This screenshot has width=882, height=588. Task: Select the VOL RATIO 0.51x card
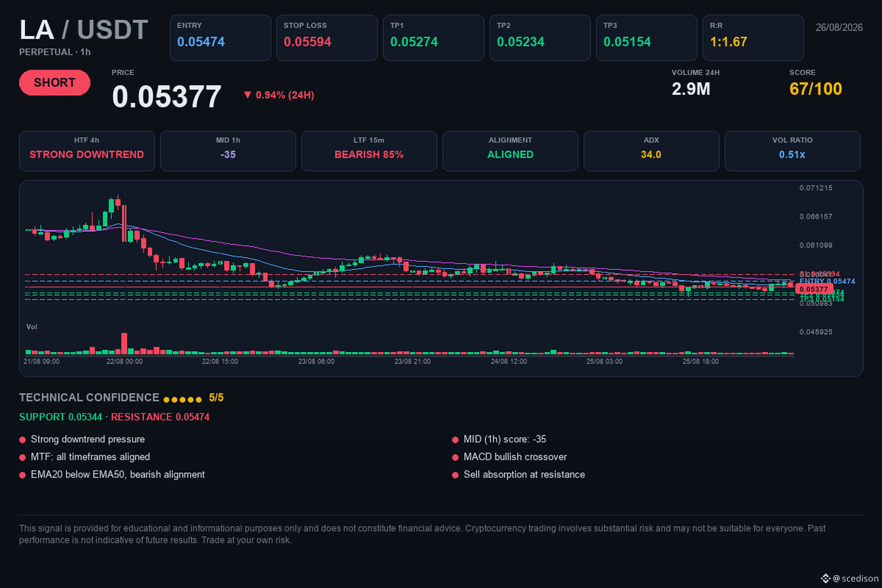point(792,151)
